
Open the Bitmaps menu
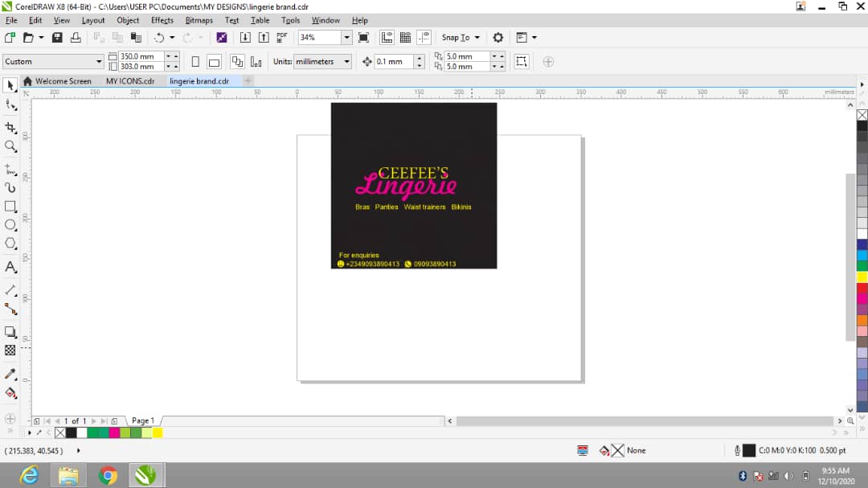(199, 20)
